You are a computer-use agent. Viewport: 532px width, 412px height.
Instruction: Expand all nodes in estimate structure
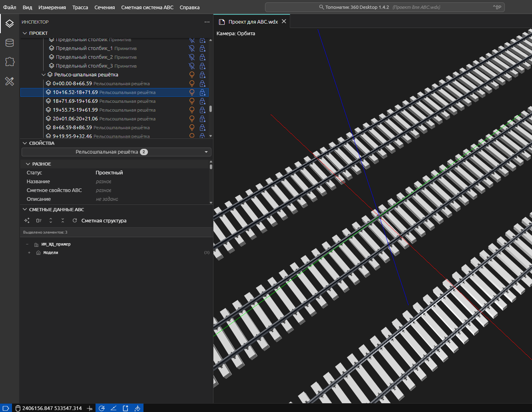click(51, 220)
